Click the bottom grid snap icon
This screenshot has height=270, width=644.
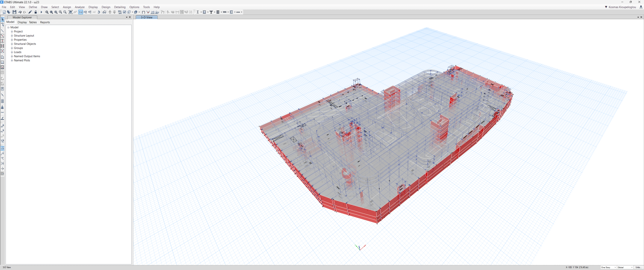[x=3, y=174]
